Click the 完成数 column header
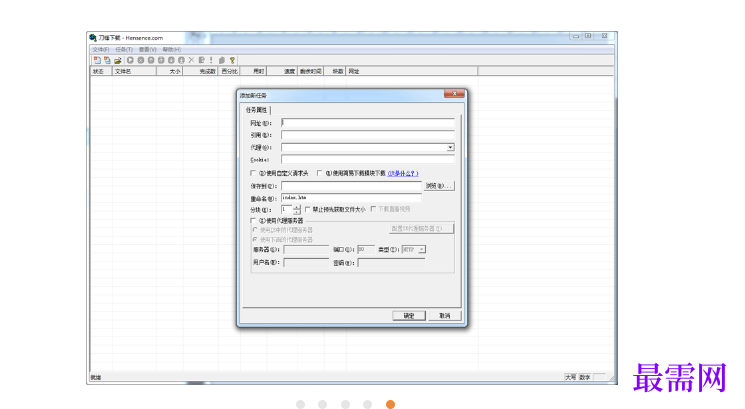 (201, 71)
